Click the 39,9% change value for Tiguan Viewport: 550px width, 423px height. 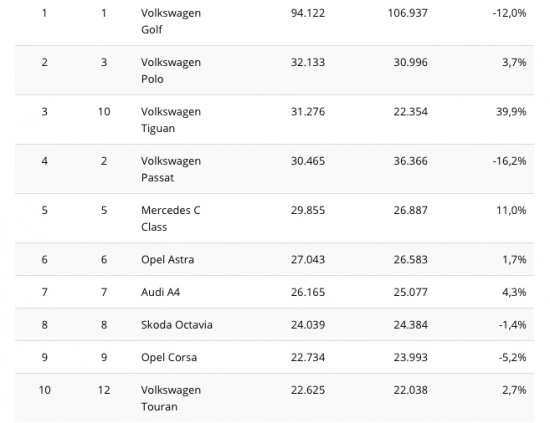click(x=511, y=112)
